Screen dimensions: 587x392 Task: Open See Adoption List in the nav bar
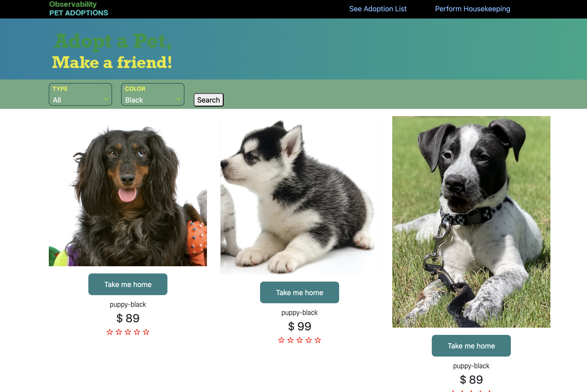(378, 9)
